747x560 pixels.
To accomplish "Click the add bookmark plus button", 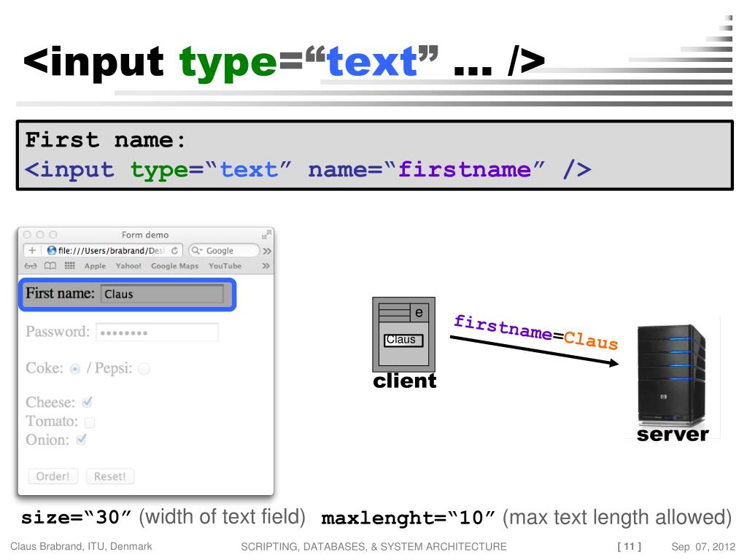I will coord(32,251).
